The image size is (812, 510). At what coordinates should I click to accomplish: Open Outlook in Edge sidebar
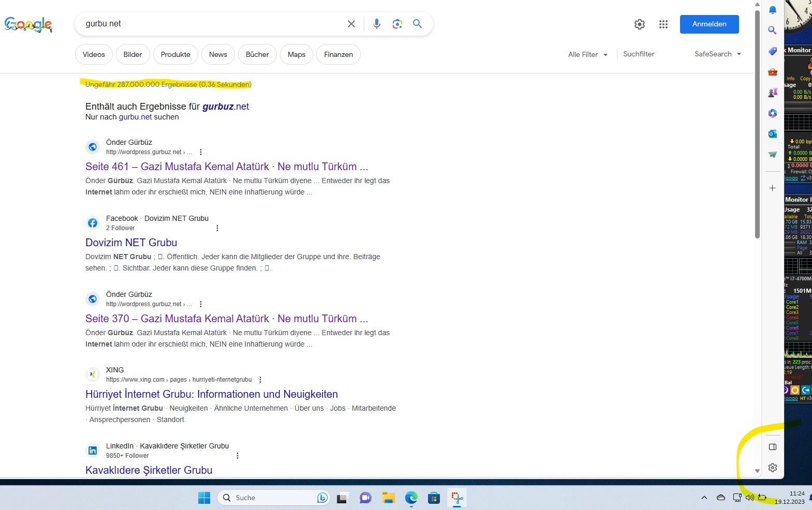(x=773, y=134)
